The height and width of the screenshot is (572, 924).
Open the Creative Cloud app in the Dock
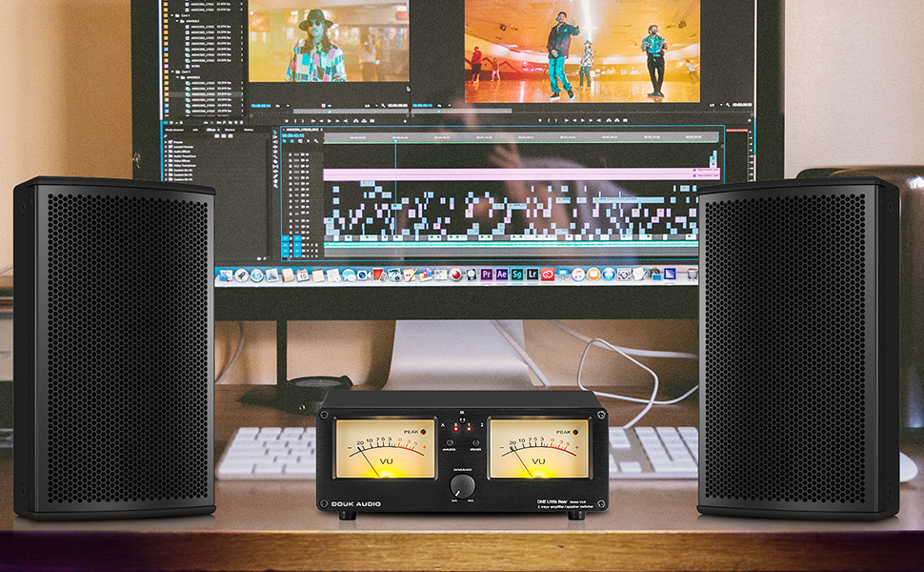tap(548, 275)
